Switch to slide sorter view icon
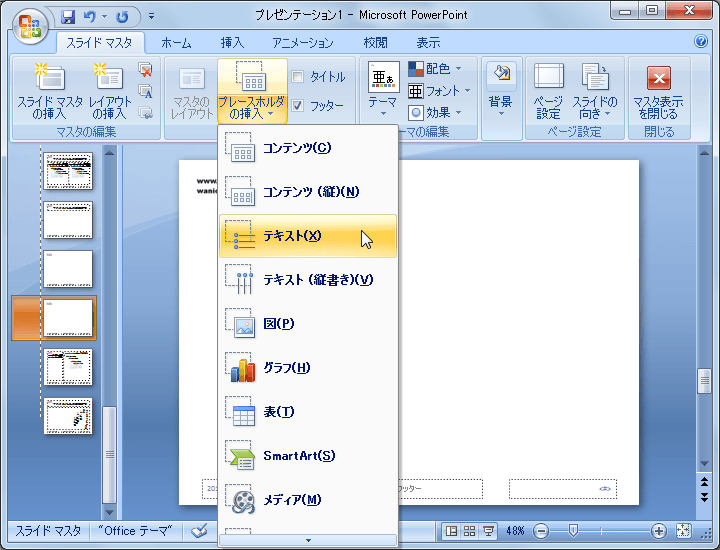Viewport: 720px width, 550px height. coord(470,531)
